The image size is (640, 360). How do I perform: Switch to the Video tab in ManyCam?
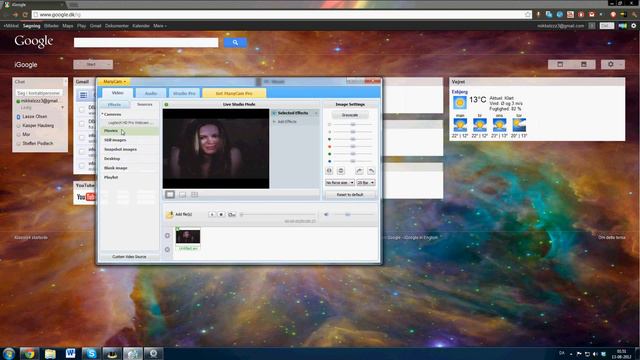point(118,93)
